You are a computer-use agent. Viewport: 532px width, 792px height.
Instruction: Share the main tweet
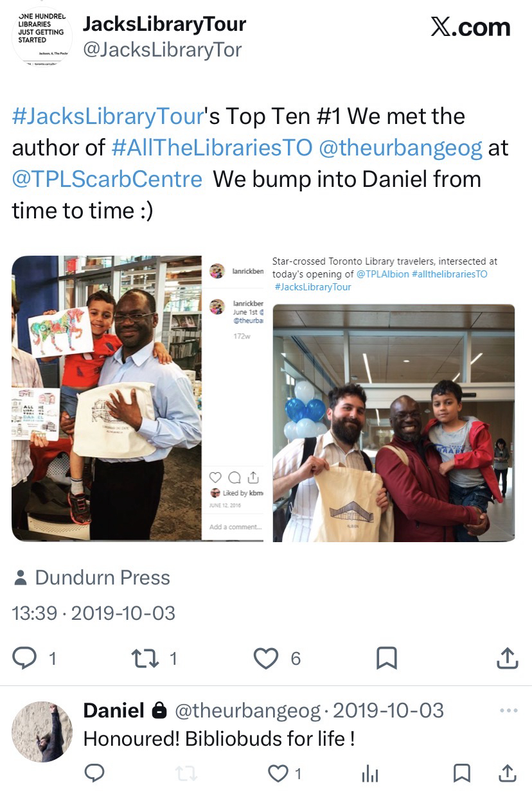click(x=507, y=658)
